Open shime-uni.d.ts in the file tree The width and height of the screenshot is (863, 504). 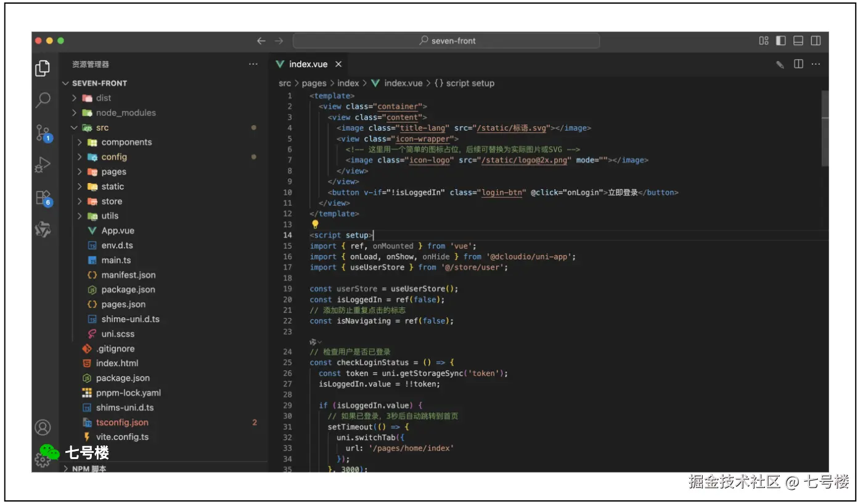point(130,319)
